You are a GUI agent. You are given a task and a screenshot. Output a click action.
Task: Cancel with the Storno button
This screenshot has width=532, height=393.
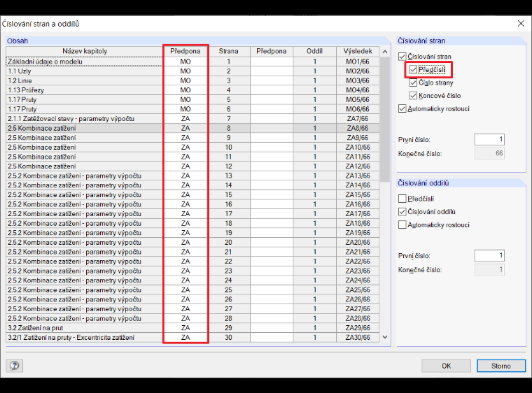pyautogui.click(x=500, y=366)
